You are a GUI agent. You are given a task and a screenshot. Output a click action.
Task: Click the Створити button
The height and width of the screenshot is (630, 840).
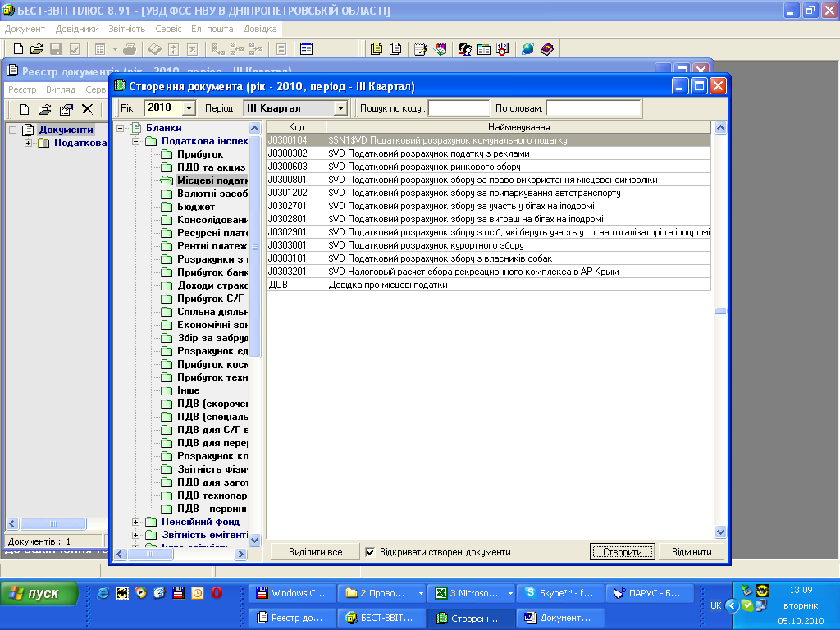coord(622,552)
